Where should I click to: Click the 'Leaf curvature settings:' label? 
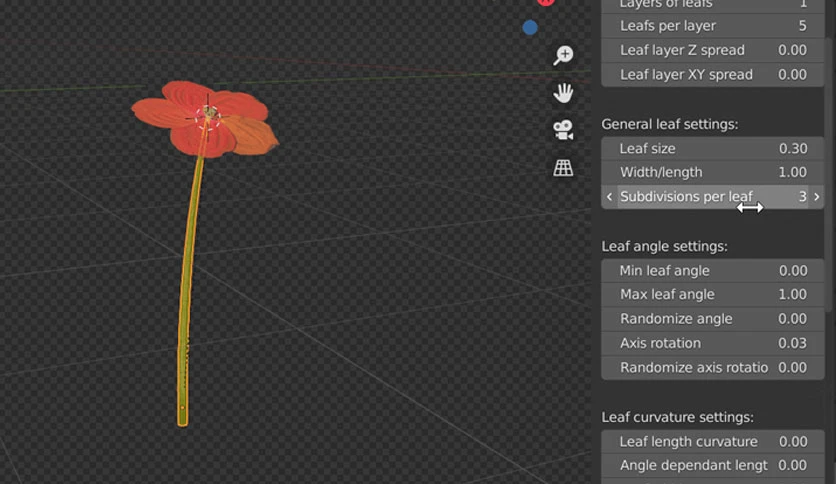tap(677, 417)
